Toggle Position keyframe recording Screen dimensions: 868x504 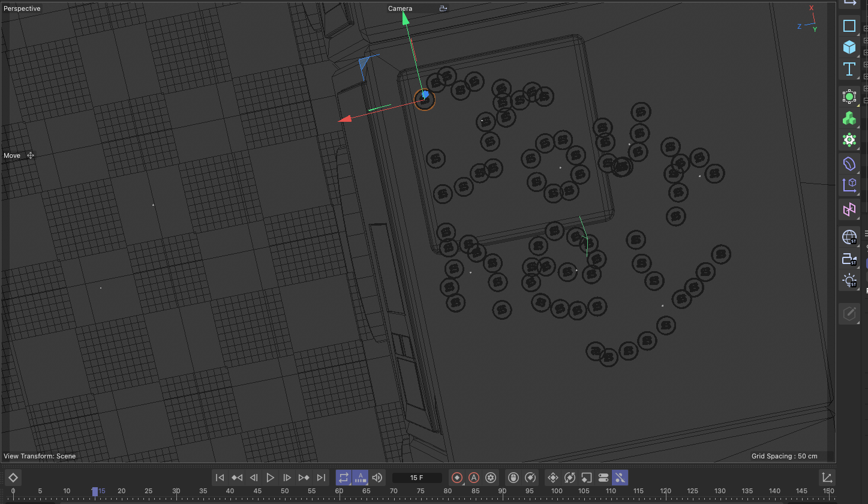coord(553,478)
